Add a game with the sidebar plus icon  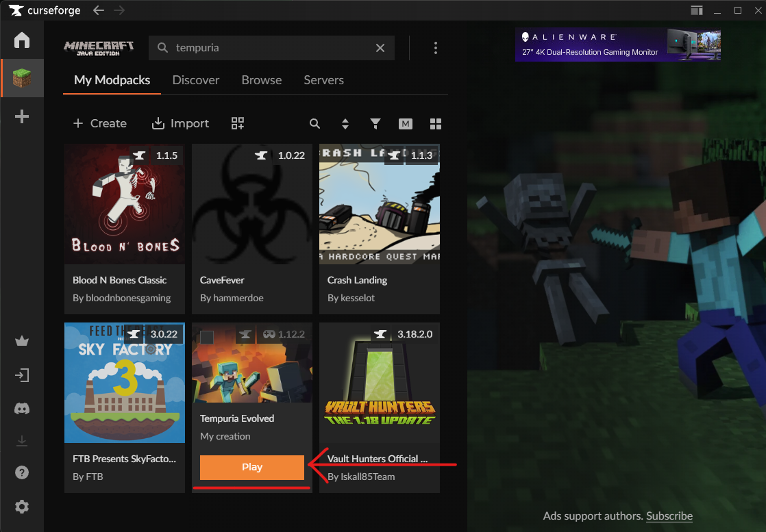(21, 116)
